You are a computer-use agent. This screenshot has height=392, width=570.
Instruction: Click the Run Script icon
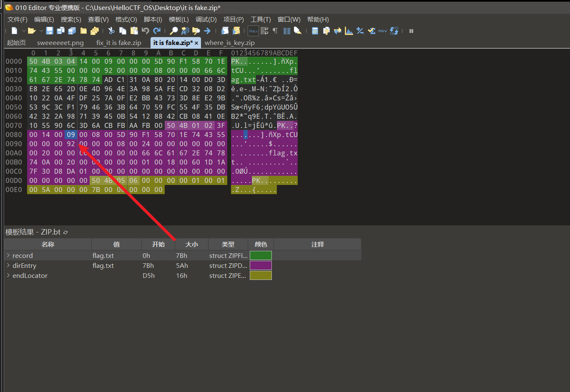pos(225,31)
